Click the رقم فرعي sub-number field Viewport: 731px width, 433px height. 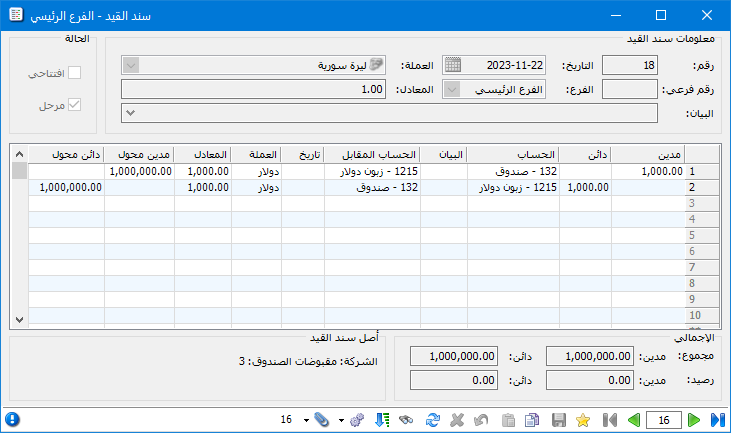630,89
